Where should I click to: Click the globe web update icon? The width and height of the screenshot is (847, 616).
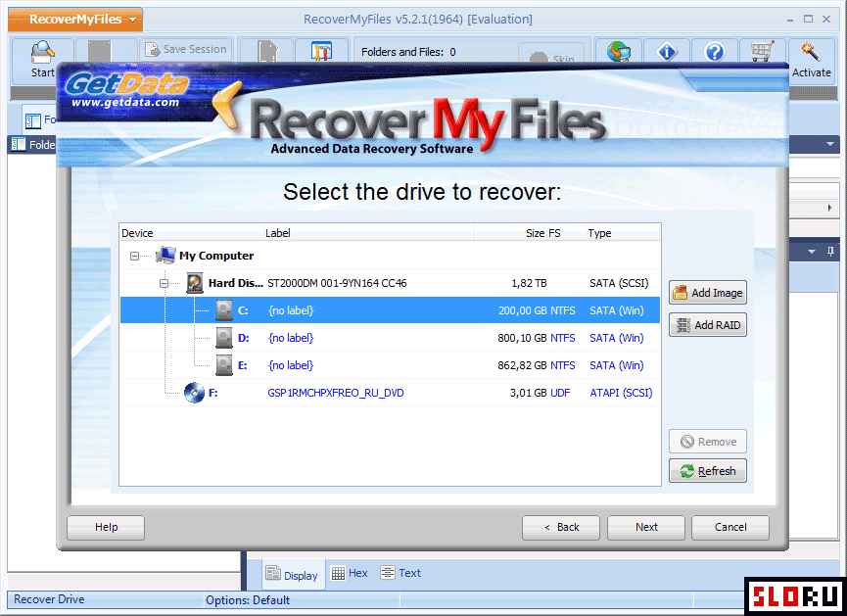619,51
